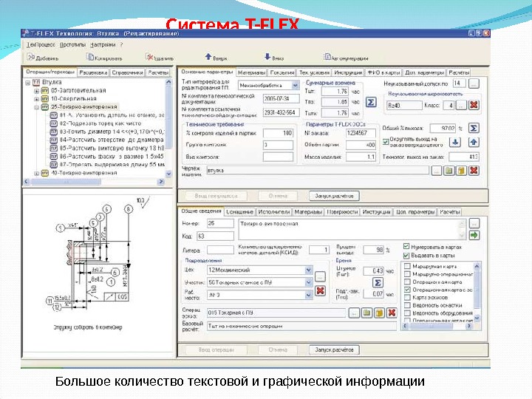
Task: Toggle Округлять выход на заказ checkbox
Action: 386,142
